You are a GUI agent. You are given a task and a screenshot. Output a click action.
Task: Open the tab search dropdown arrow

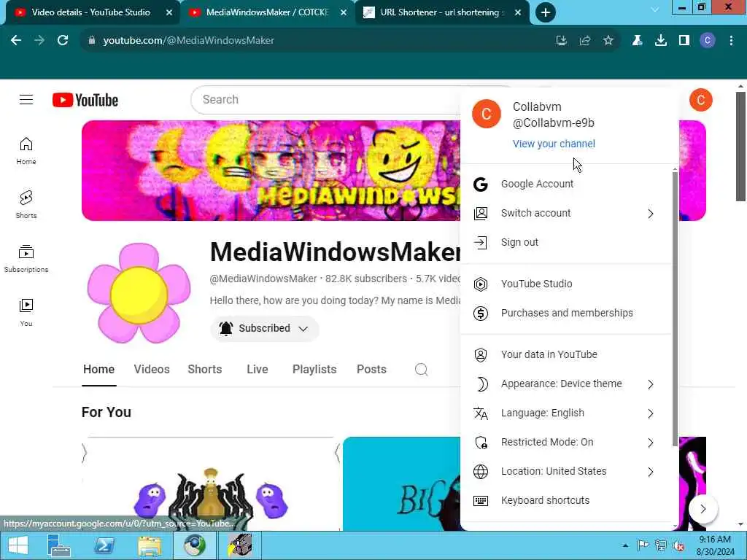pyautogui.click(x=655, y=9)
